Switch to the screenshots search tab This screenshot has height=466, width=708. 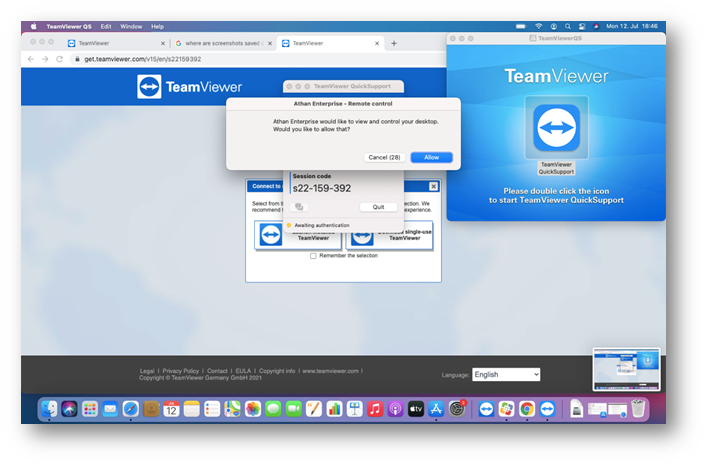coord(222,43)
